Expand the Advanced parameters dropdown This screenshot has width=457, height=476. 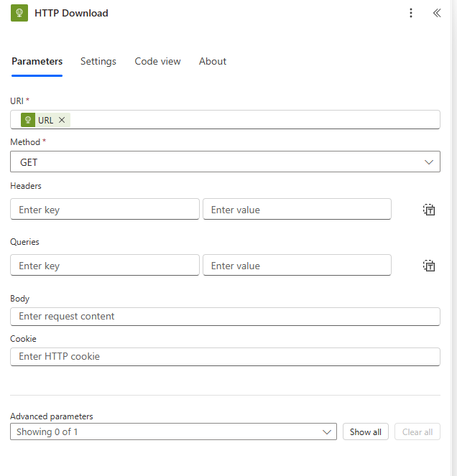pyautogui.click(x=173, y=431)
